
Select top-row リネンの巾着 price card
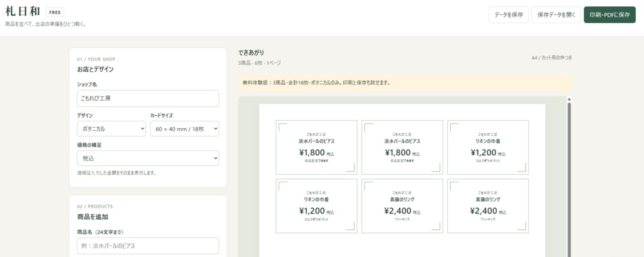488,148
